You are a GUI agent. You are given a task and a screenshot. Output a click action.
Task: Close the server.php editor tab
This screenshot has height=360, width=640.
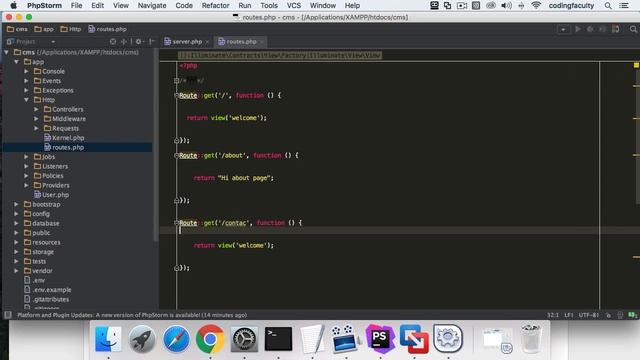207,42
